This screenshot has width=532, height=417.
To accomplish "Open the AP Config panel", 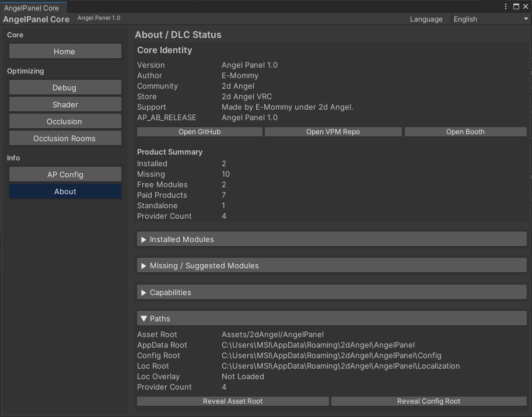I will pyautogui.click(x=65, y=174).
